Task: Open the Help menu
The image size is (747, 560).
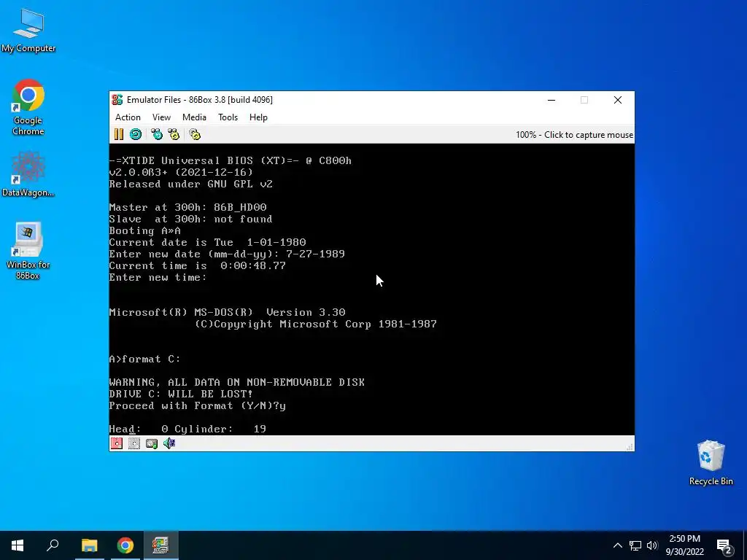Action: coord(258,117)
